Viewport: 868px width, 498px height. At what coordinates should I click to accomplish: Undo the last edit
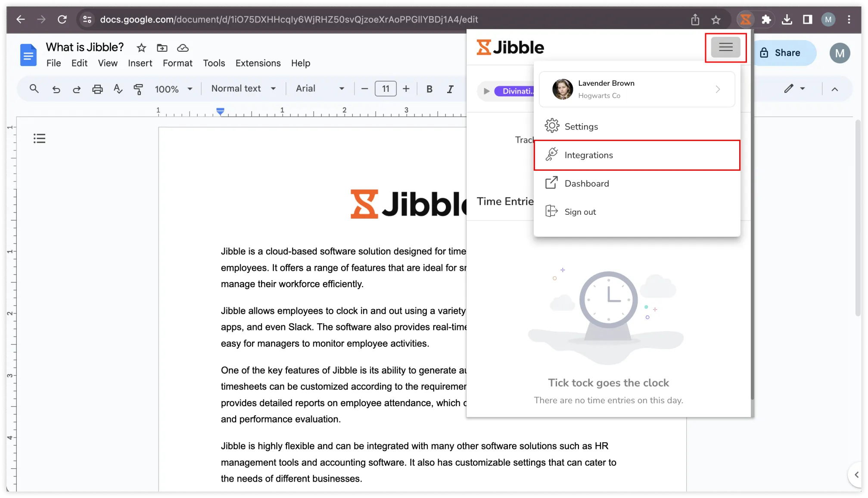coord(56,89)
